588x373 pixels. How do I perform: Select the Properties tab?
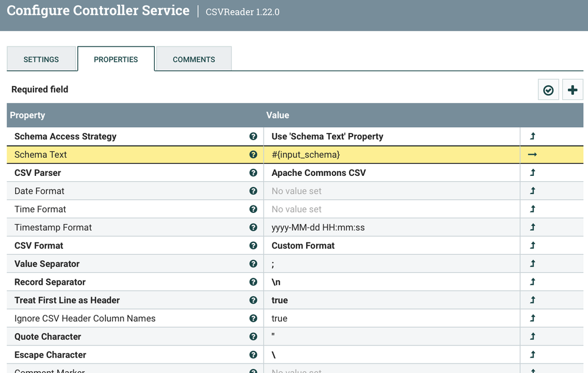(116, 59)
